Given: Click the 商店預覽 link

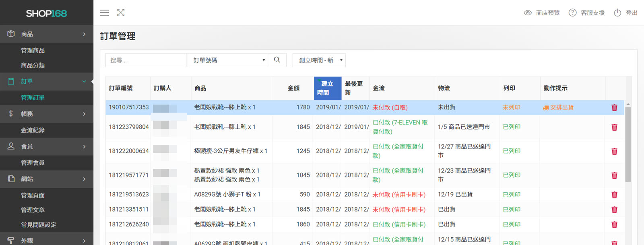Looking at the screenshot, I should (x=548, y=13).
